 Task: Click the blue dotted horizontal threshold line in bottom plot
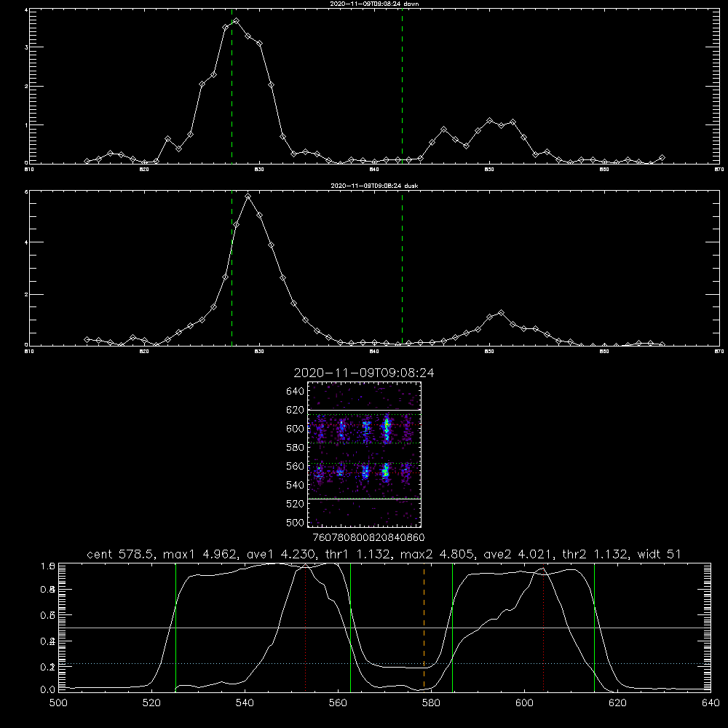tap(384, 663)
